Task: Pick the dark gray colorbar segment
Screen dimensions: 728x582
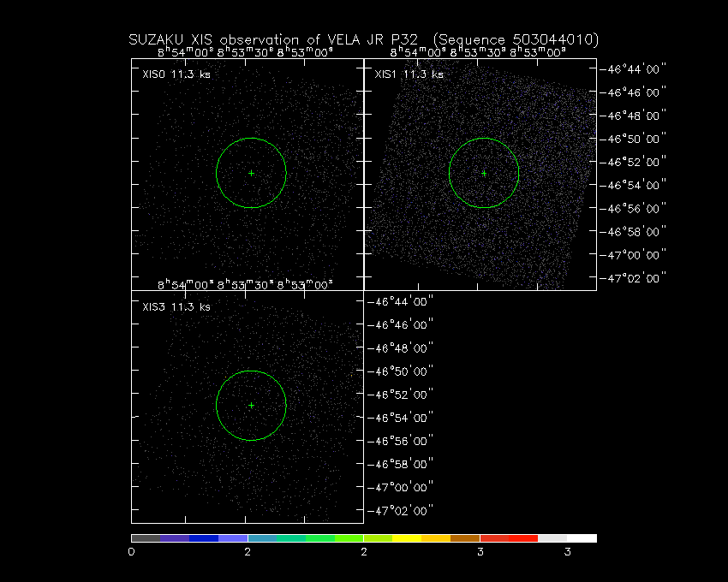Action: [146, 538]
